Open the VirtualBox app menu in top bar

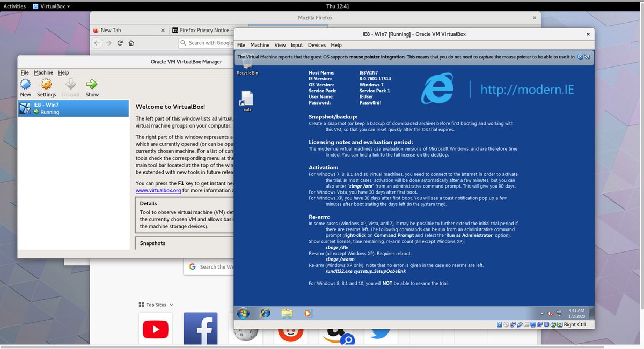[51, 6]
